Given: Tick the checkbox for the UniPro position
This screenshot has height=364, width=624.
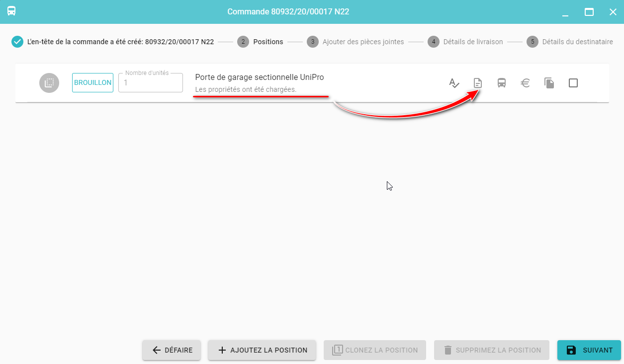Looking at the screenshot, I should (573, 83).
